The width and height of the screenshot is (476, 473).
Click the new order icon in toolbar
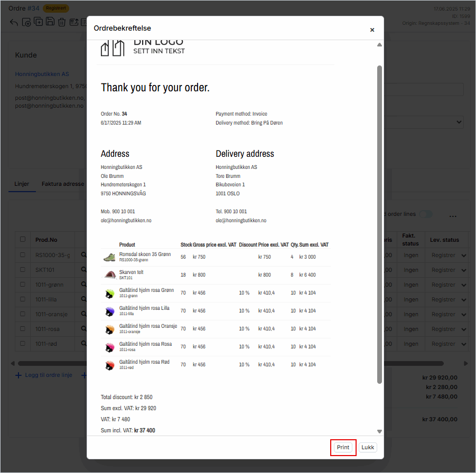click(x=26, y=22)
